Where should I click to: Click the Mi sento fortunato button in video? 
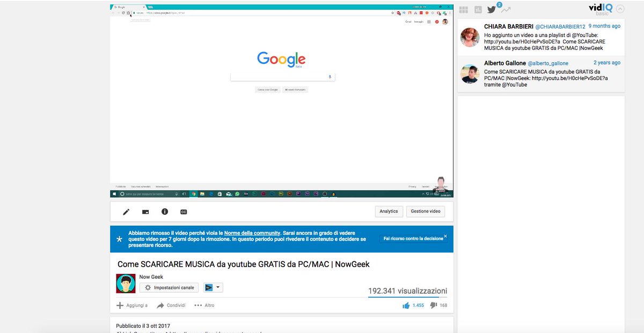point(295,90)
